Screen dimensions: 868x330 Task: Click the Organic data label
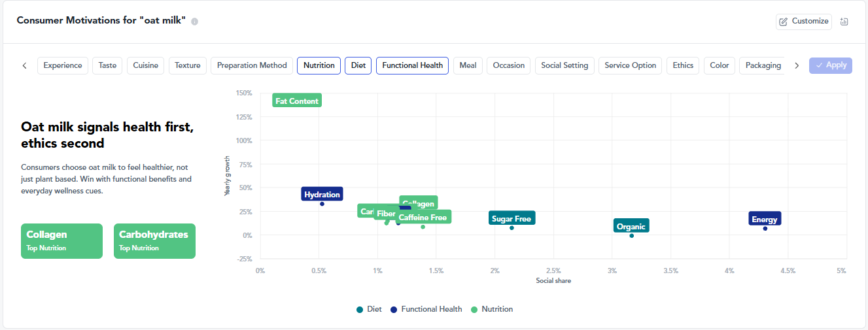tap(631, 227)
